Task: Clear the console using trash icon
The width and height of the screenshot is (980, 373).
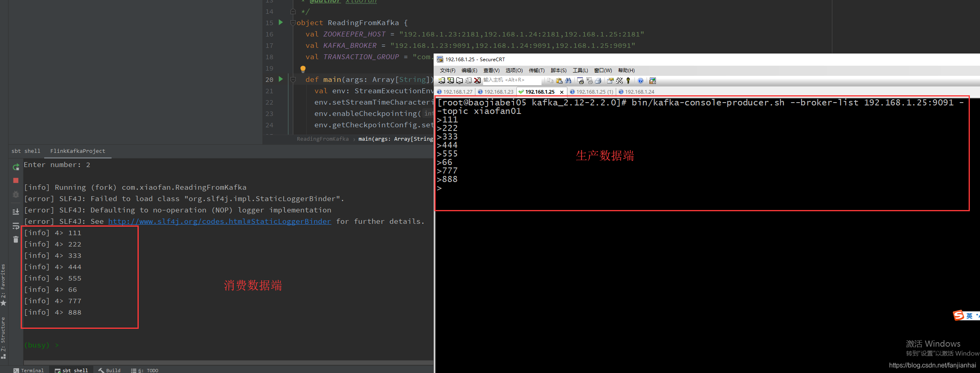Action: tap(16, 240)
